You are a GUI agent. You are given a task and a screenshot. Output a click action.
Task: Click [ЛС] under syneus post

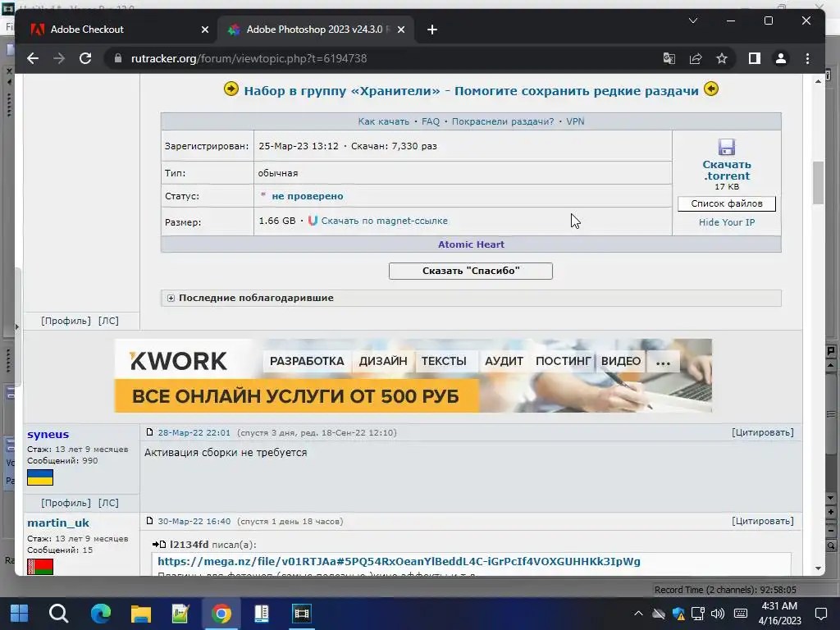[x=109, y=503]
